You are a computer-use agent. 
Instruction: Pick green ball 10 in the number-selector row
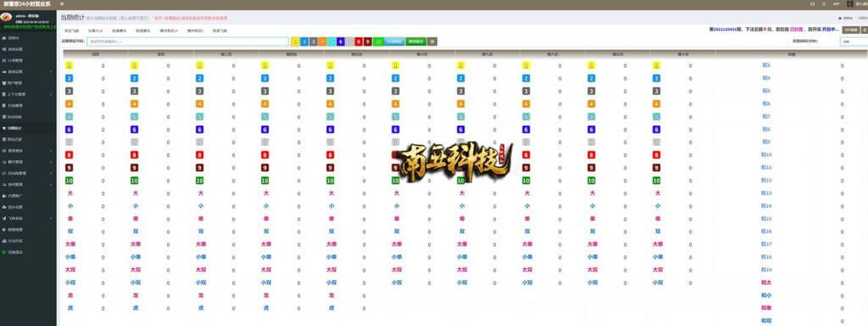pos(378,42)
